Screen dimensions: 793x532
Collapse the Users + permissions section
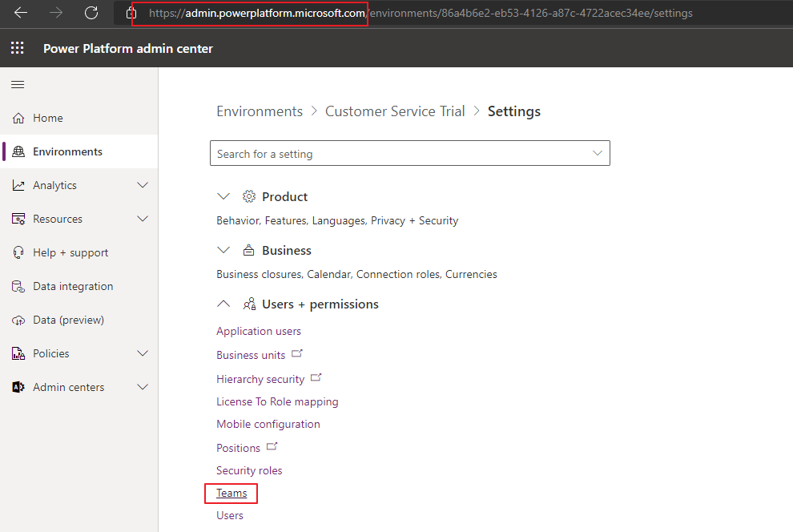tap(224, 304)
